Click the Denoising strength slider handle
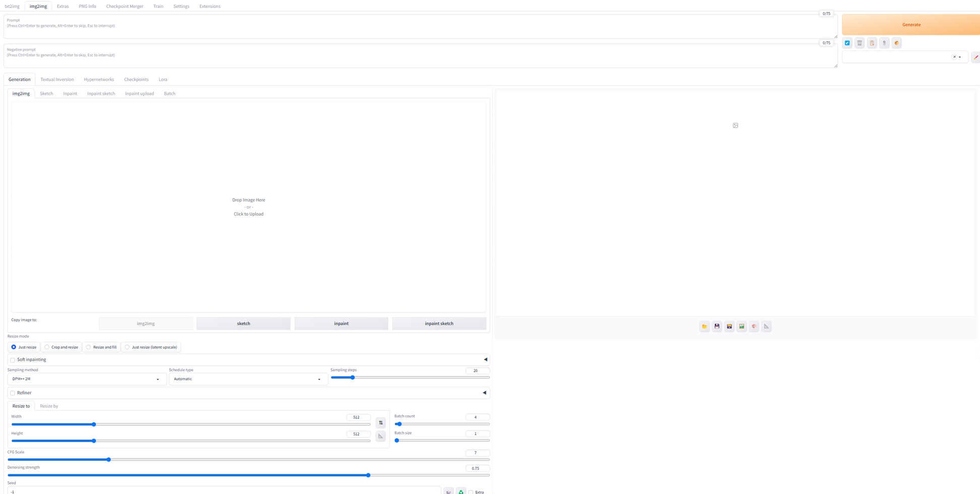The image size is (980, 494). (368, 475)
